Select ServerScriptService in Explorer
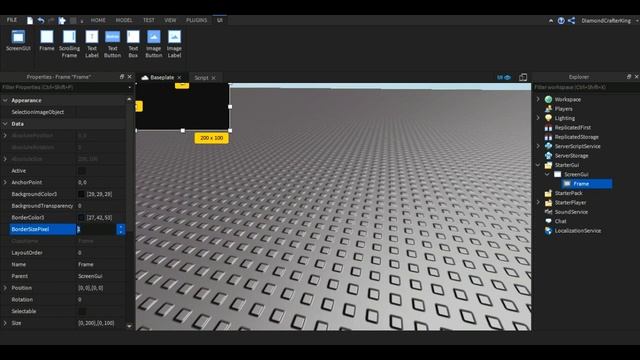 [577, 146]
